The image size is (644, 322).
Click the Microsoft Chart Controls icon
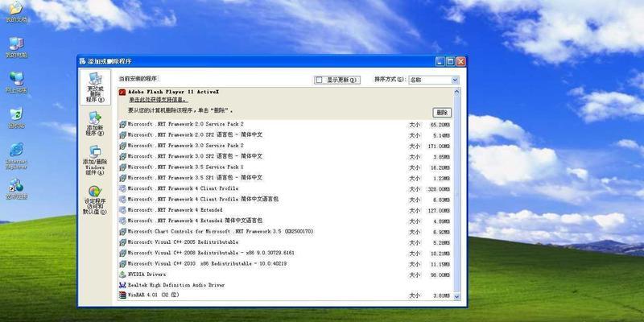coord(122,232)
